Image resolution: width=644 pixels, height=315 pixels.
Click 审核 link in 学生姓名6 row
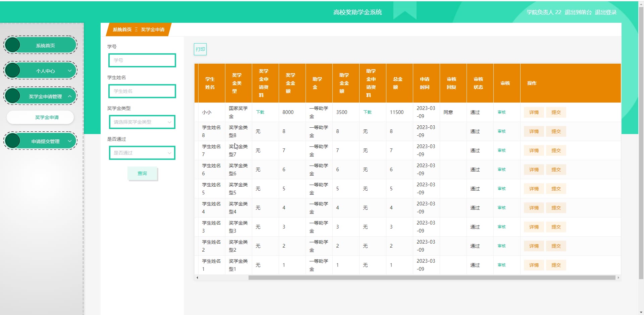pyautogui.click(x=501, y=170)
